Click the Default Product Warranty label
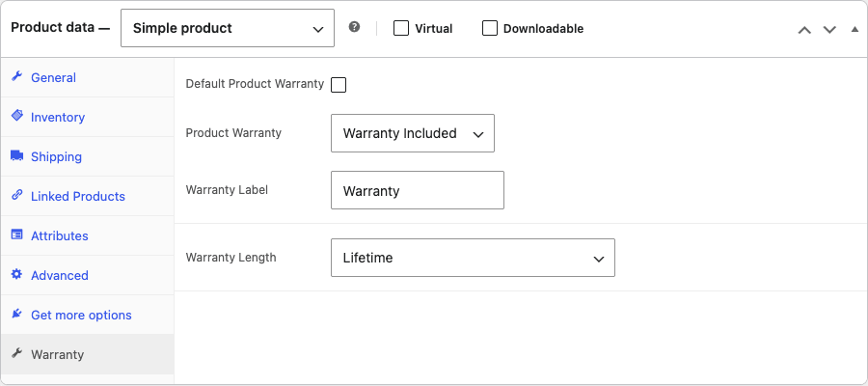The width and height of the screenshot is (868, 386). point(255,84)
